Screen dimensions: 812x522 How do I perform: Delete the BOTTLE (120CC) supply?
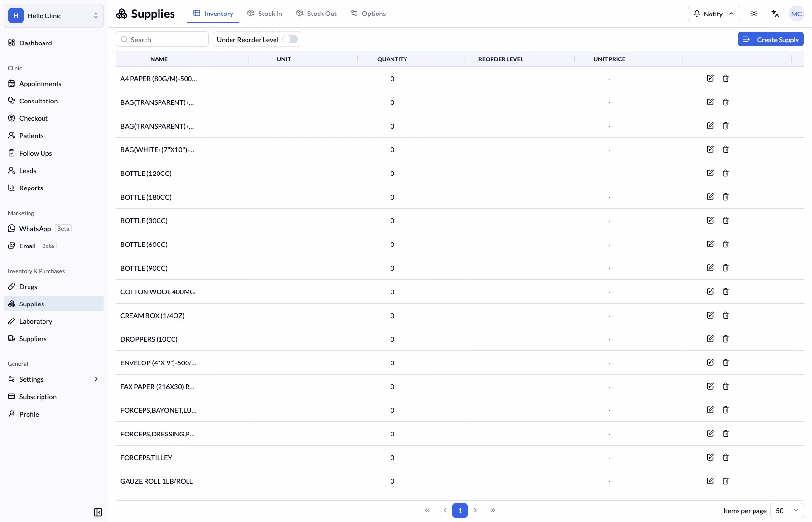725,173
